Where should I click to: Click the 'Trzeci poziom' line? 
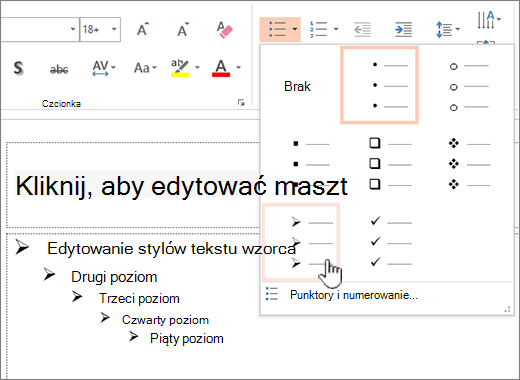[139, 298]
